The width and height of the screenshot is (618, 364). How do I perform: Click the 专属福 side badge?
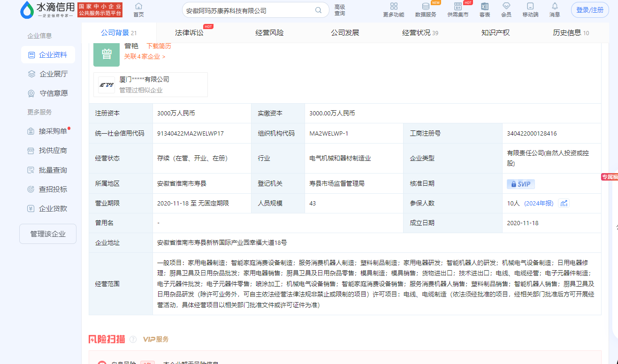(610, 177)
